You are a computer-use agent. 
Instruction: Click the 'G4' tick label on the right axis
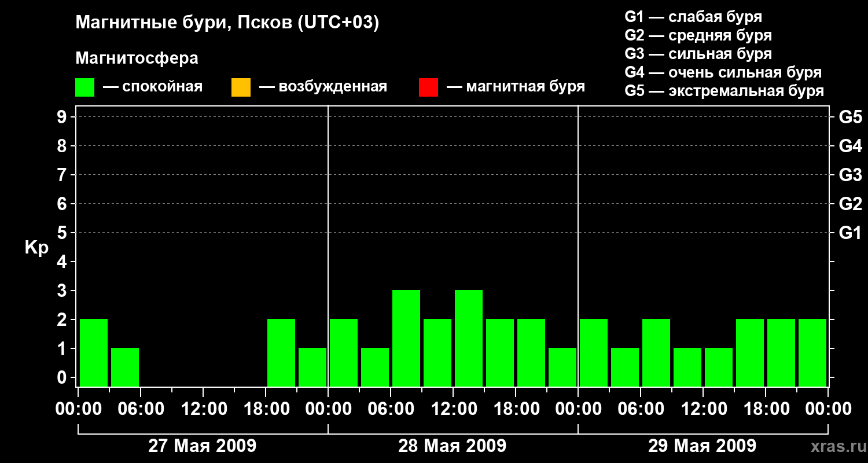coord(851,146)
